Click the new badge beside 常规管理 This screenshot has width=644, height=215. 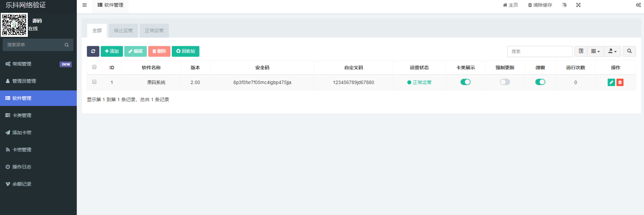(66, 64)
